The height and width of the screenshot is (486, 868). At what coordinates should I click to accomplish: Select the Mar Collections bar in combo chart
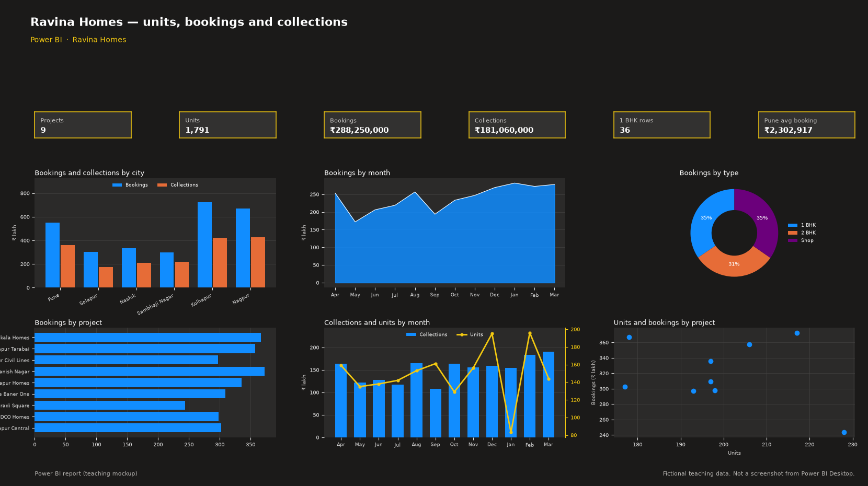pos(549,395)
